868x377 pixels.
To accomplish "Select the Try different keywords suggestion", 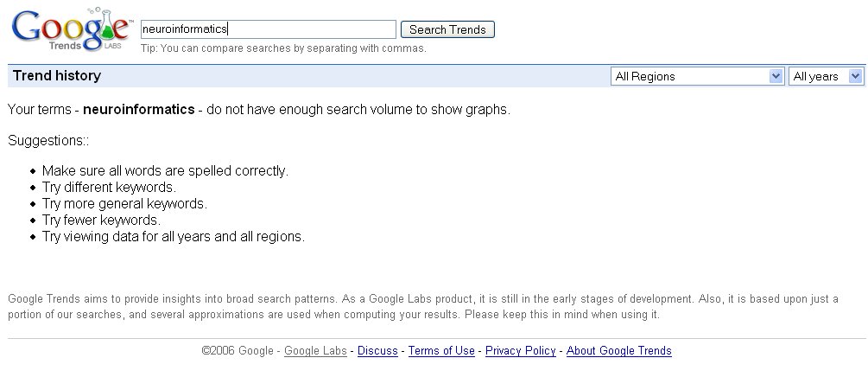I will point(109,188).
